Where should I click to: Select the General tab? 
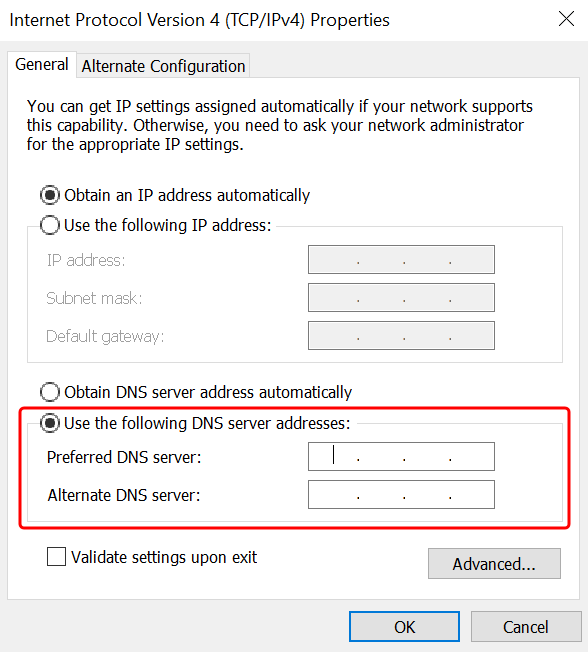(42, 64)
